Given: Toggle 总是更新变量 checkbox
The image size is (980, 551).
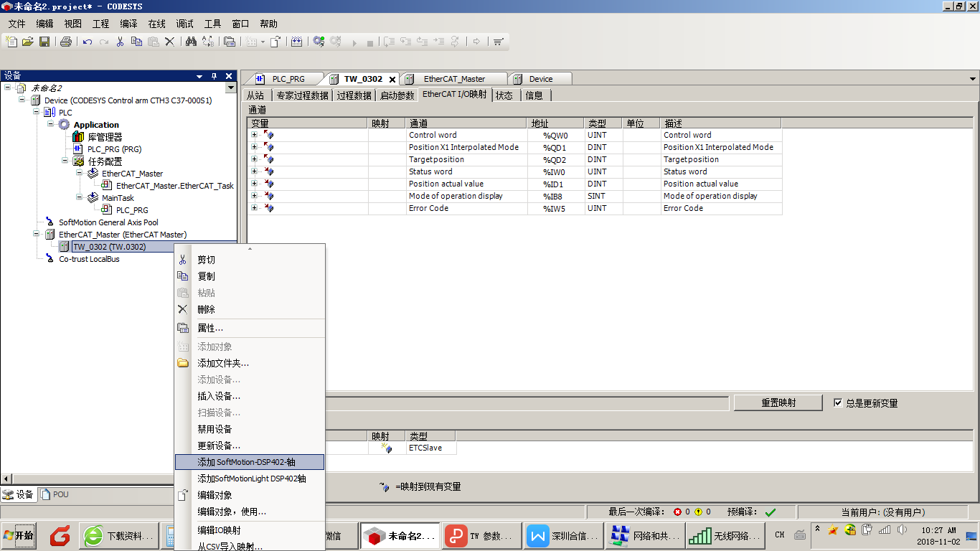Looking at the screenshot, I should pos(838,402).
